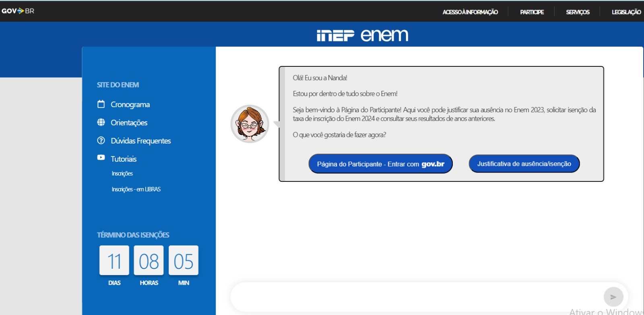Click the 11 DIAS countdown box
The height and width of the screenshot is (315, 644).
[x=114, y=260]
